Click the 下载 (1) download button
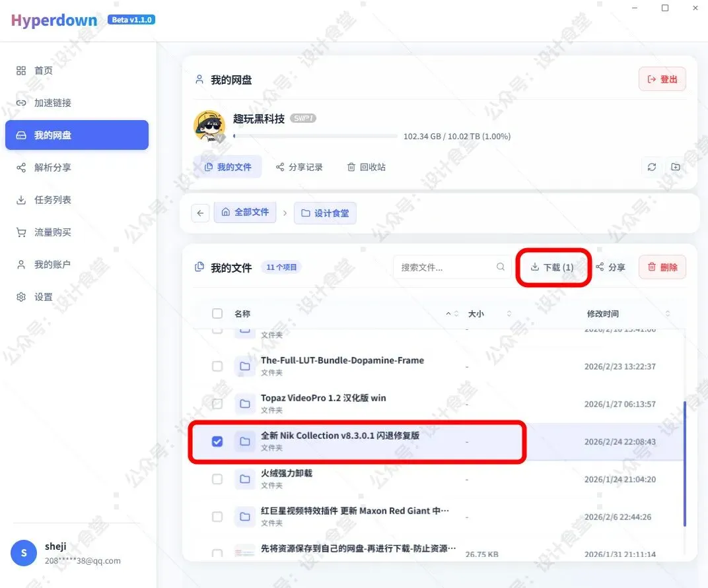This screenshot has width=708, height=588. [551, 267]
